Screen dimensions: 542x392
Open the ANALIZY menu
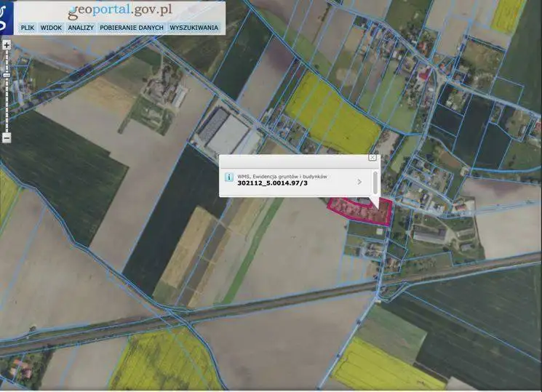click(81, 28)
